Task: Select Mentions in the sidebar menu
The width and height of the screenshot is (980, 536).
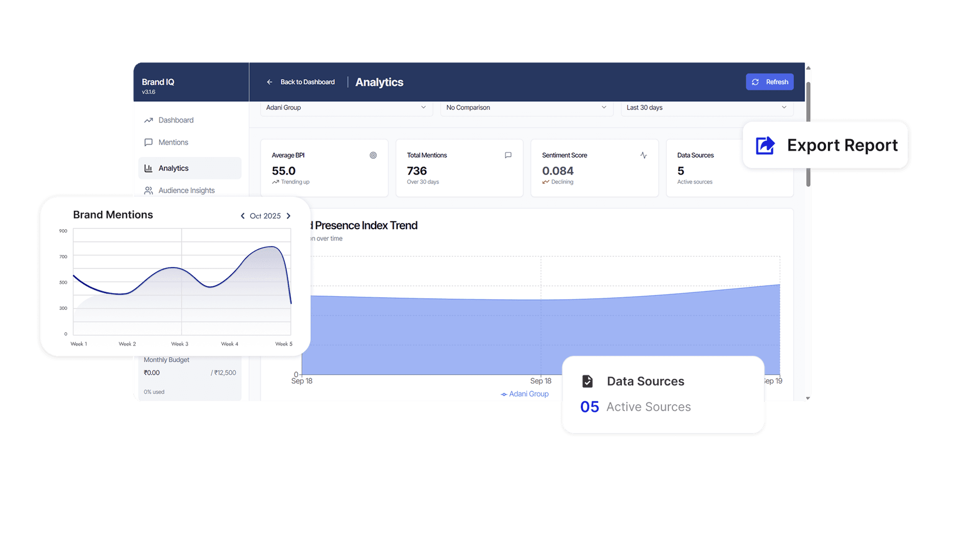Action: pyautogui.click(x=173, y=142)
